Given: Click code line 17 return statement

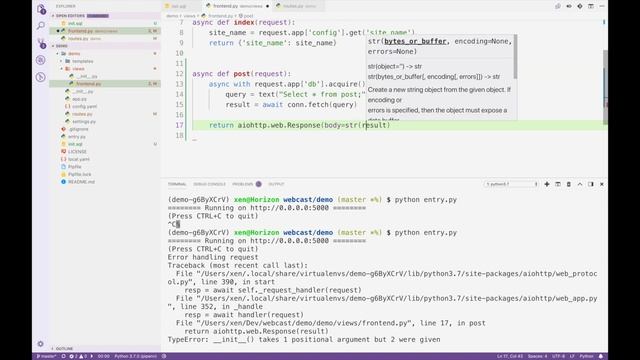Looking at the screenshot, I should pos(299,125).
